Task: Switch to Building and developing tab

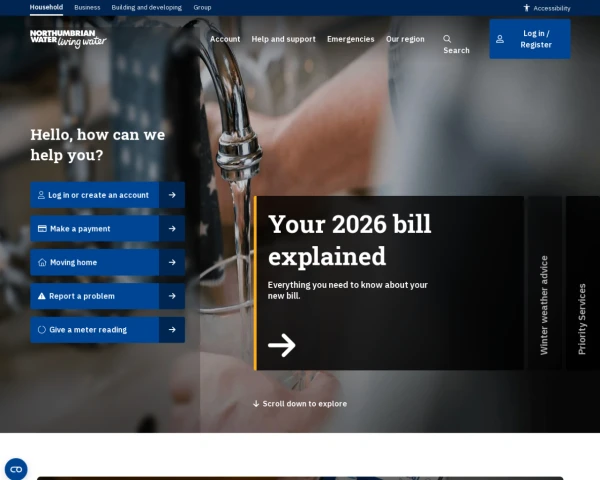Action: 147,7
